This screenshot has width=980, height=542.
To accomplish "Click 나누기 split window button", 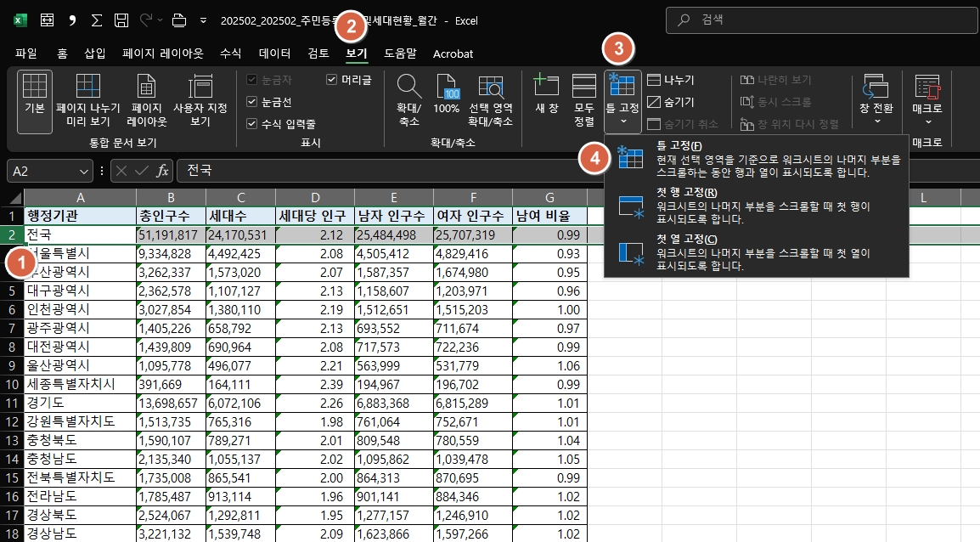I will [x=671, y=80].
